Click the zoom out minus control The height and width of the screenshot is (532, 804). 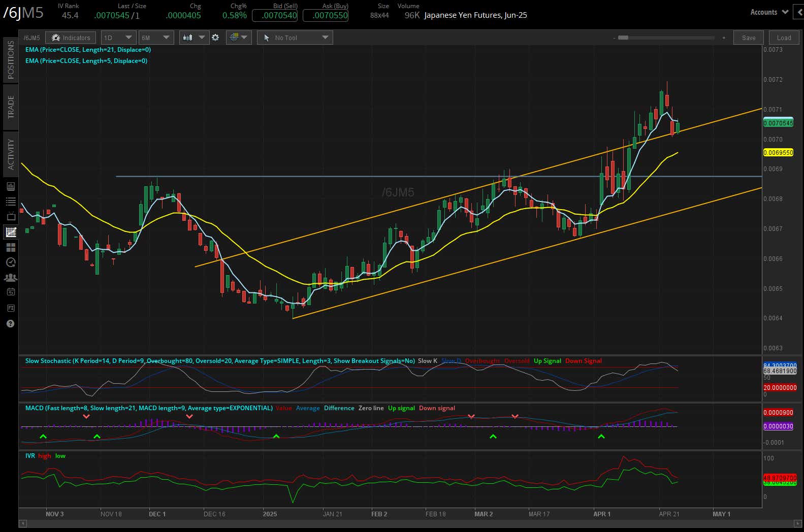(614, 38)
